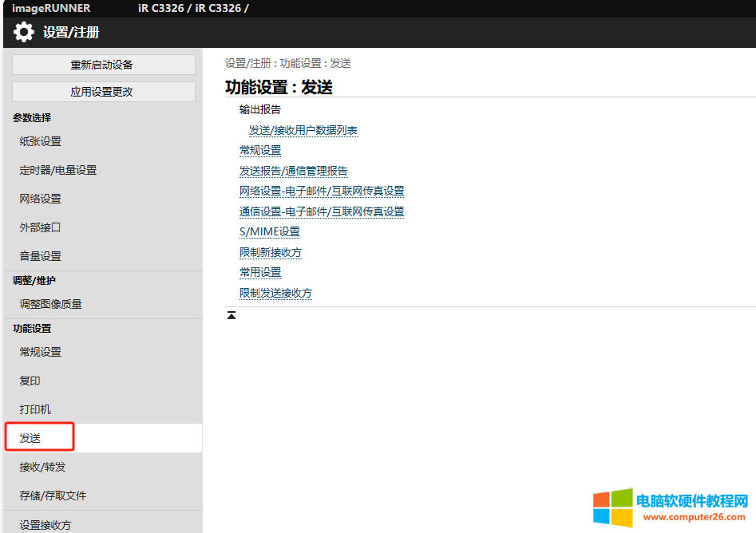Open 存储/存取文件 sidebar item

(53, 495)
